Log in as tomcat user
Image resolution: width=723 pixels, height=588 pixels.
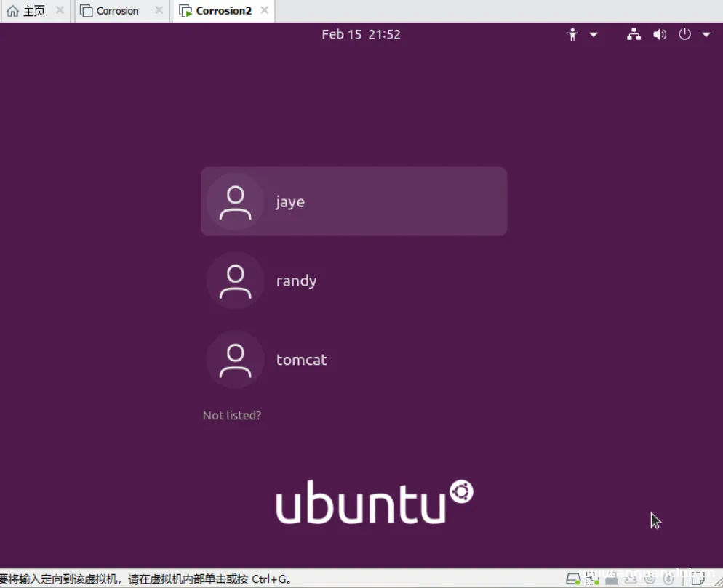click(301, 360)
